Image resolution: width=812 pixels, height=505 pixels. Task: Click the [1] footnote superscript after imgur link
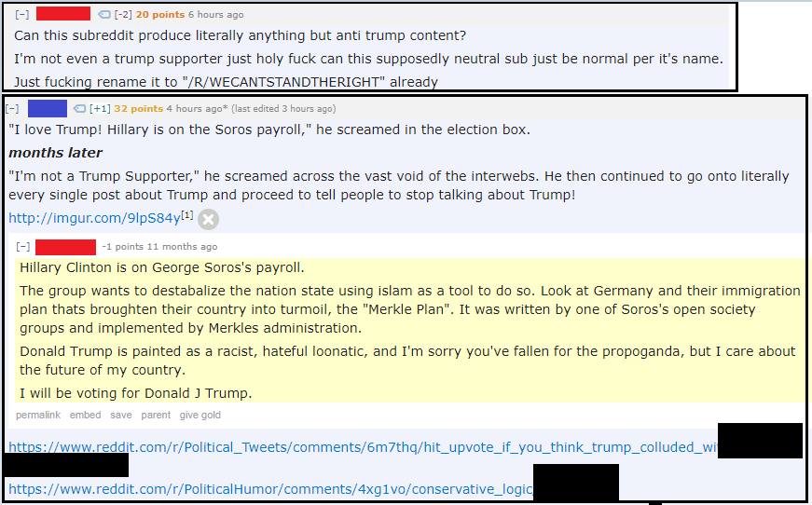pyautogui.click(x=187, y=215)
